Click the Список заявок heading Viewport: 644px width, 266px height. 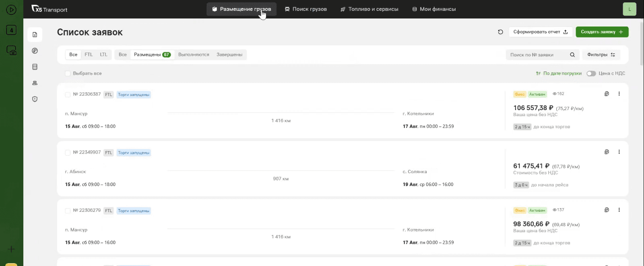(x=90, y=32)
